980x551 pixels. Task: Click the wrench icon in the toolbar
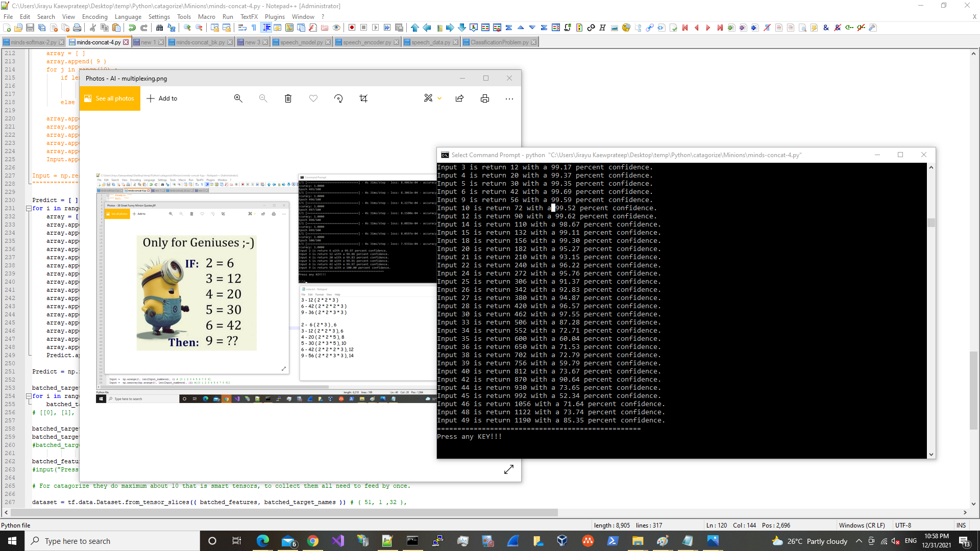tap(873, 28)
